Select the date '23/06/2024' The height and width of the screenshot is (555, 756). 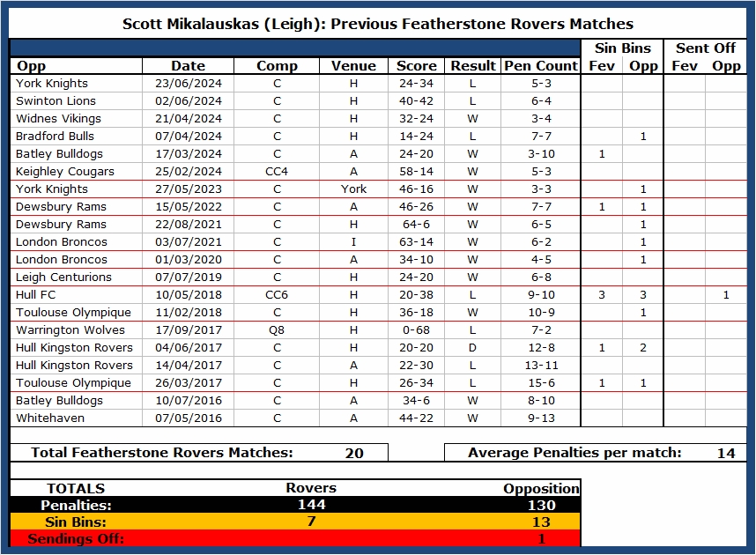pos(188,84)
